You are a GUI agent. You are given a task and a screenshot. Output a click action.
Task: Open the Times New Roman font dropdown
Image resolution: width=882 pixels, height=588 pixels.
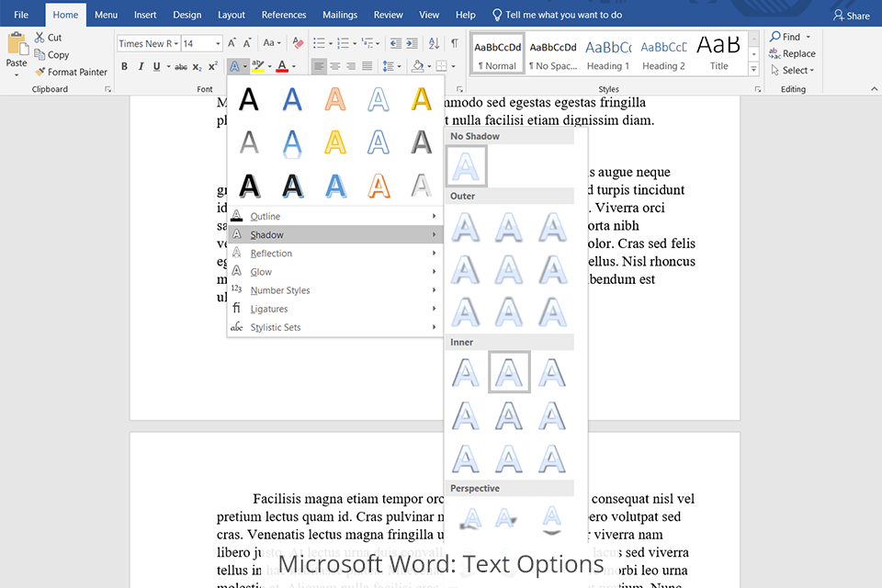pos(176,43)
